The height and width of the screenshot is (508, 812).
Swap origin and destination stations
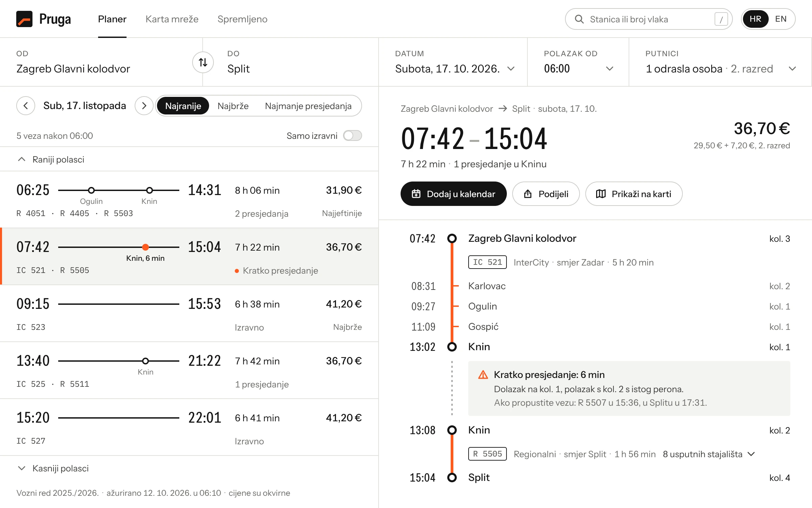[x=203, y=62]
